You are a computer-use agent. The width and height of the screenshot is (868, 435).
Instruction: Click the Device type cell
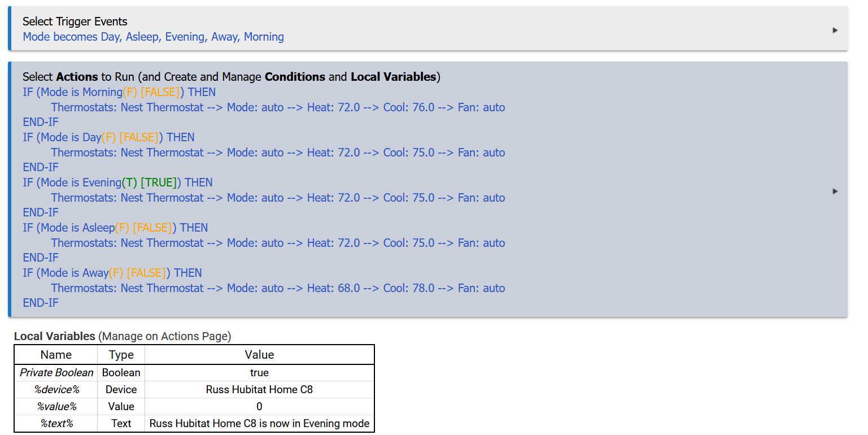click(x=121, y=390)
